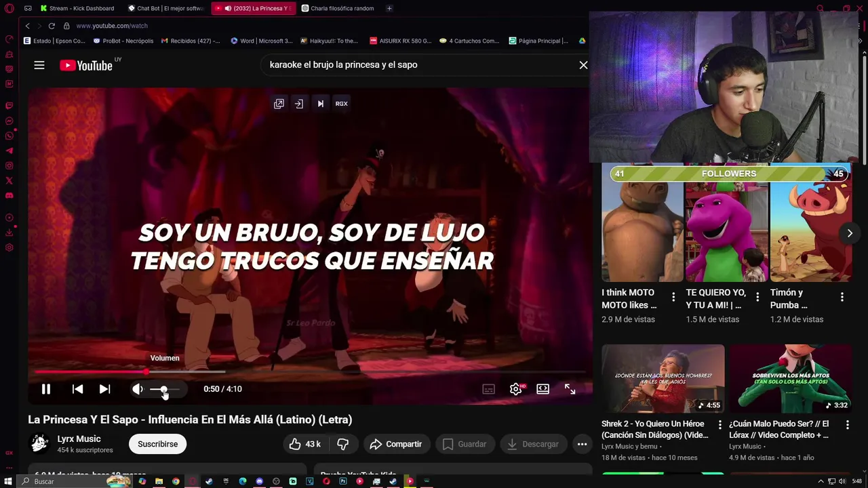Open options menu for Shrek 2 video
Image resolution: width=868 pixels, height=488 pixels.
[x=719, y=425]
